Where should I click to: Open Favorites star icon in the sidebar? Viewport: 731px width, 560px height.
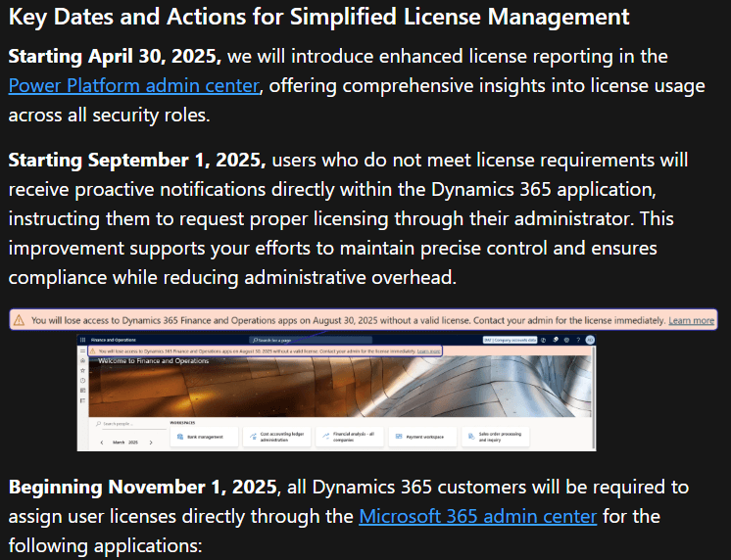[83, 372]
